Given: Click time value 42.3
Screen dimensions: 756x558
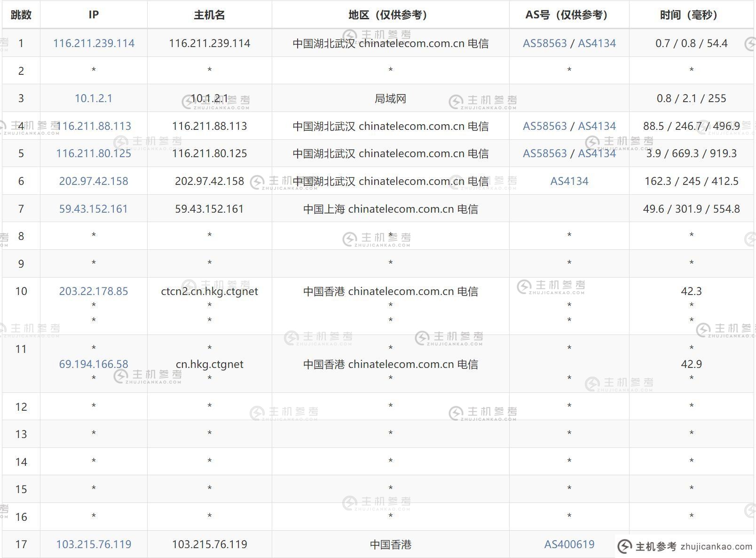Looking at the screenshot, I should pyautogui.click(x=691, y=291).
